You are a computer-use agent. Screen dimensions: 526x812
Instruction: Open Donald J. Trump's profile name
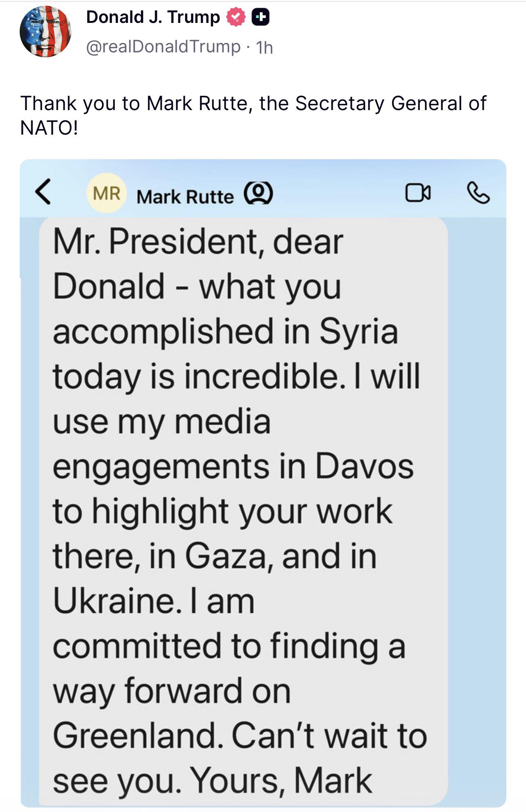tap(153, 17)
